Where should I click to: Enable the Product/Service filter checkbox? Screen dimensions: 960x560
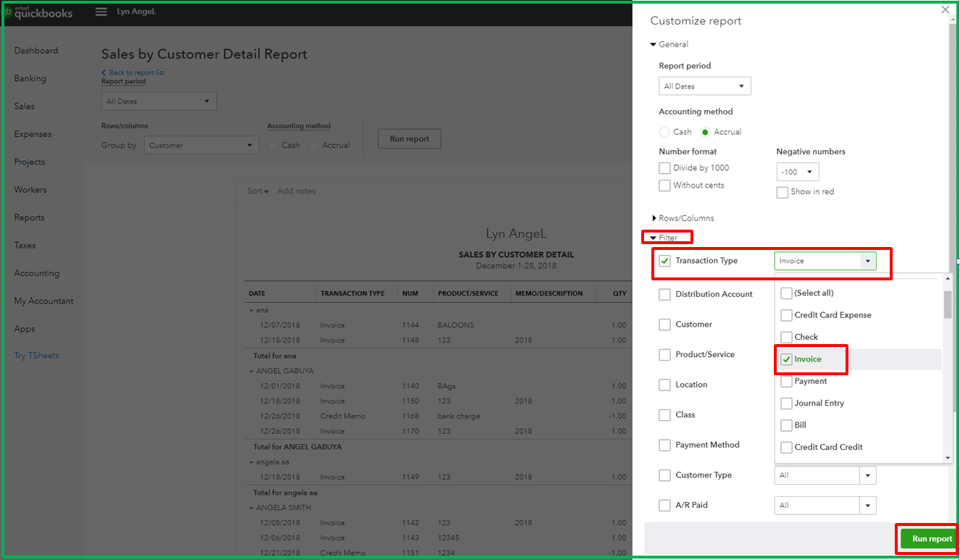click(x=664, y=355)
